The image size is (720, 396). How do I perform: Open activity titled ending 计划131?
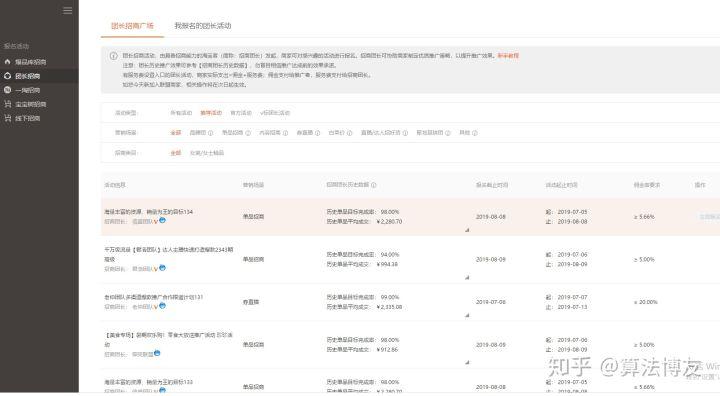153,297
